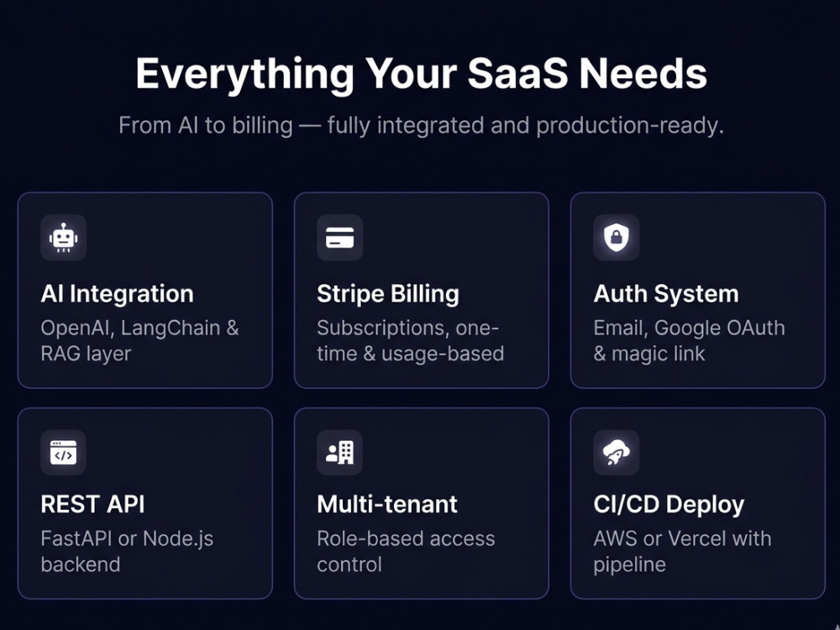The height and width of the screenshot is (630, 840).
Task: Click 'Email, Google OAuth & magic link' description
Action: pyautogui.click(x=689, y=341)
